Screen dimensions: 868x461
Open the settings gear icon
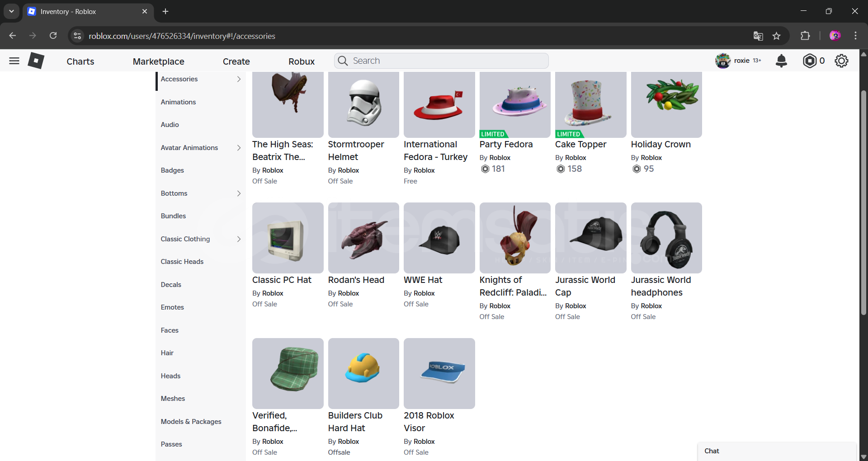pyautogui.click(x=841, y=61)
